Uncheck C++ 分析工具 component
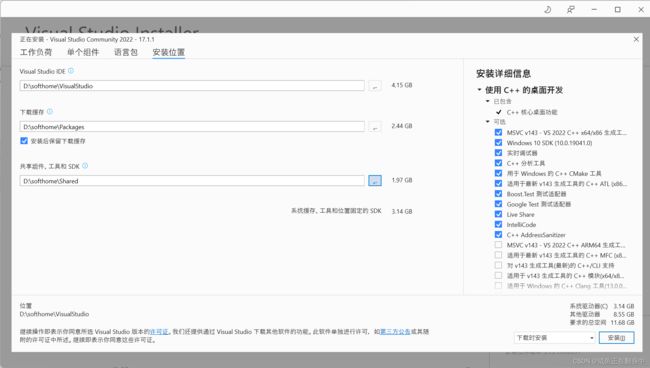 tap(498, 163)
